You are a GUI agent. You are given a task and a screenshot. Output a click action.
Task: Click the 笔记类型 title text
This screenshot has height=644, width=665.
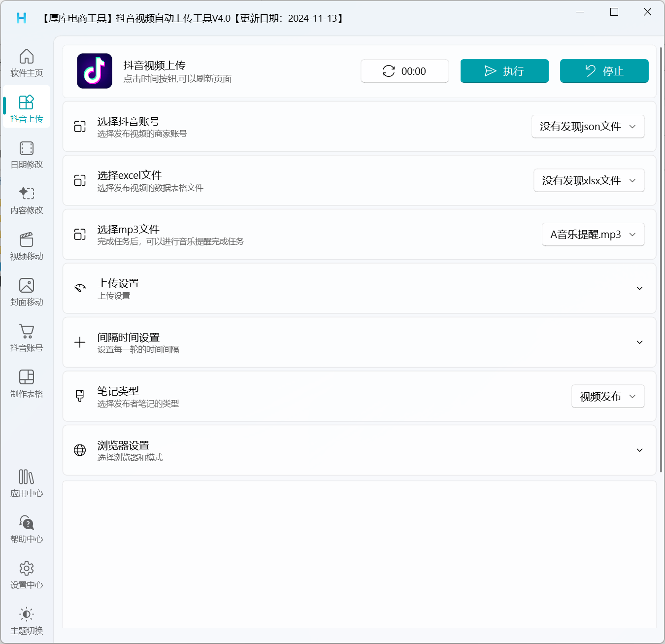(118, 391)
